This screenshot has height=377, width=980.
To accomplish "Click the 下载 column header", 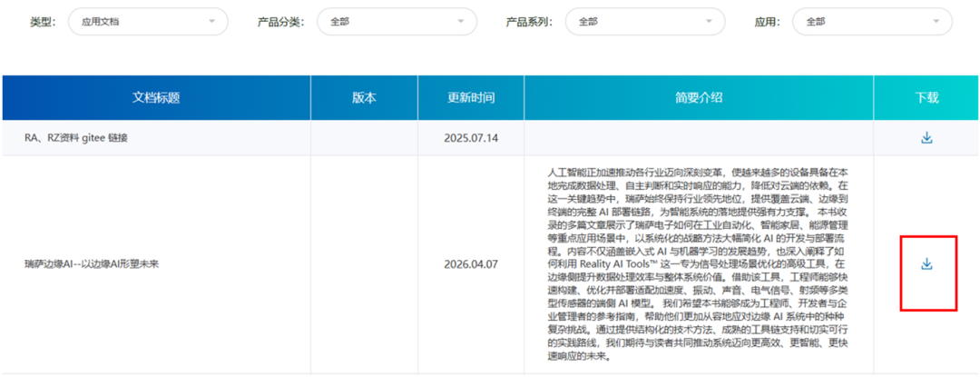I will [x=926, y=98].
